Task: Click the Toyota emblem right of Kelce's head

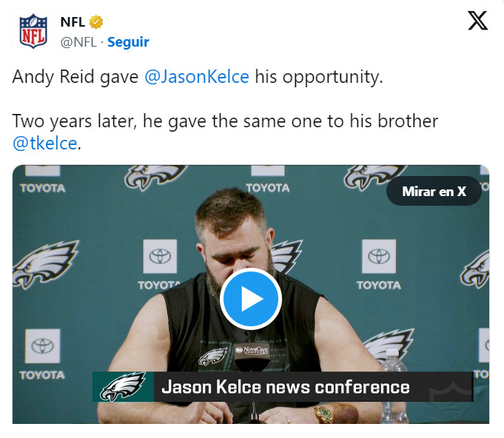Action: point(379,256)
